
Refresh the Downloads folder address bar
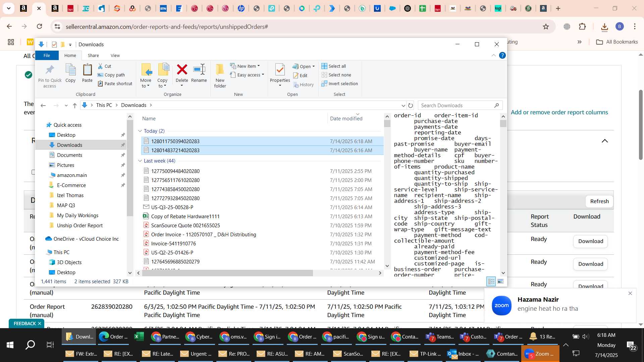(x=411, y=105)
